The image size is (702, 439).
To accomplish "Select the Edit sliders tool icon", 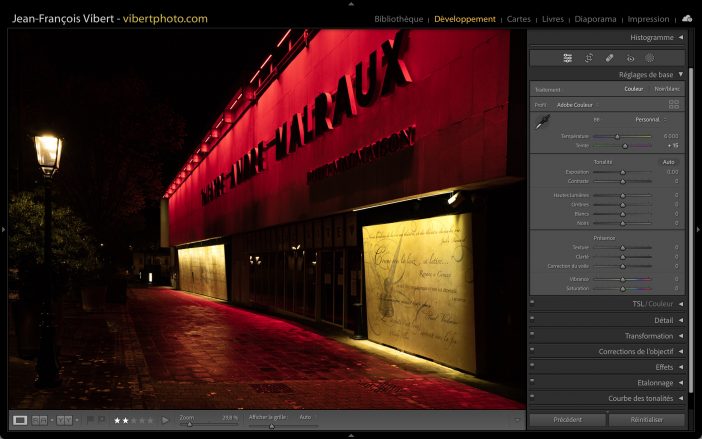I will [x=568, y=58].
